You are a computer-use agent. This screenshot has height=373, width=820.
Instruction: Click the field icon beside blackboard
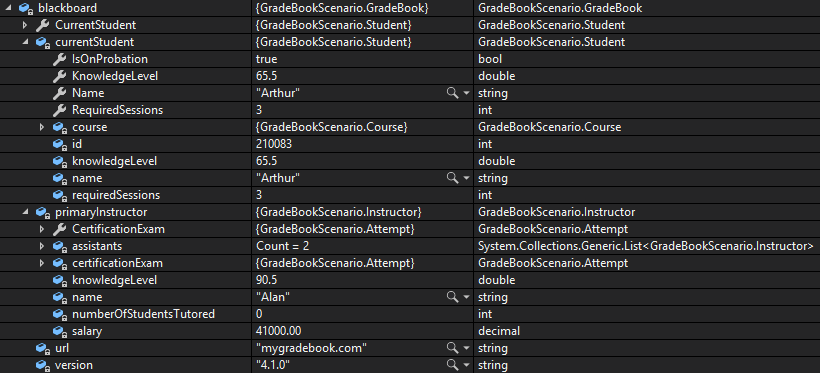coord(25,8)
